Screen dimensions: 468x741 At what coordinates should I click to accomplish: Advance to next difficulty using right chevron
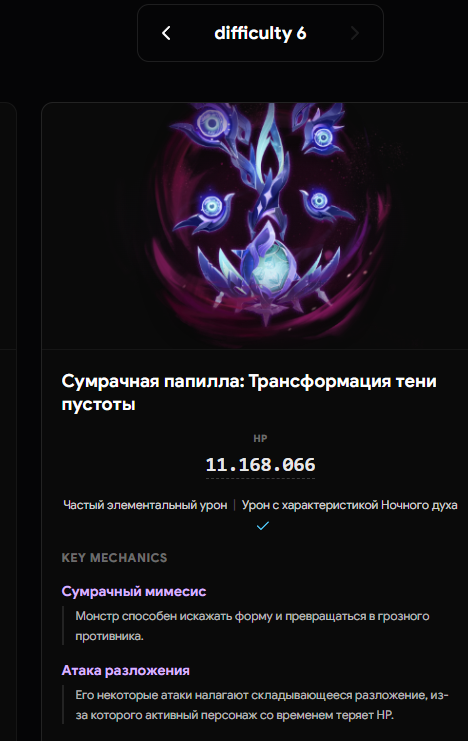pyautogui.click(x=355, y=33)
